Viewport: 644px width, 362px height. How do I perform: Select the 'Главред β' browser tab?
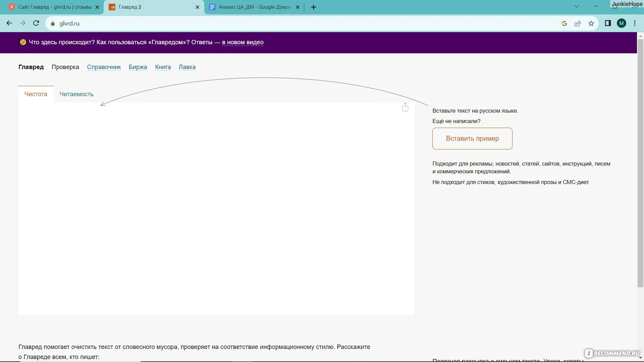point(154,7)
